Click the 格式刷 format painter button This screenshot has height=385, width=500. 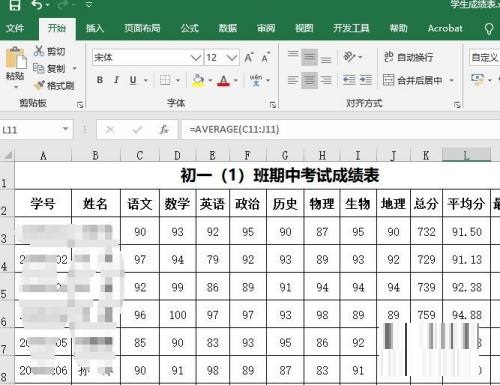click(x=54, y=86)
